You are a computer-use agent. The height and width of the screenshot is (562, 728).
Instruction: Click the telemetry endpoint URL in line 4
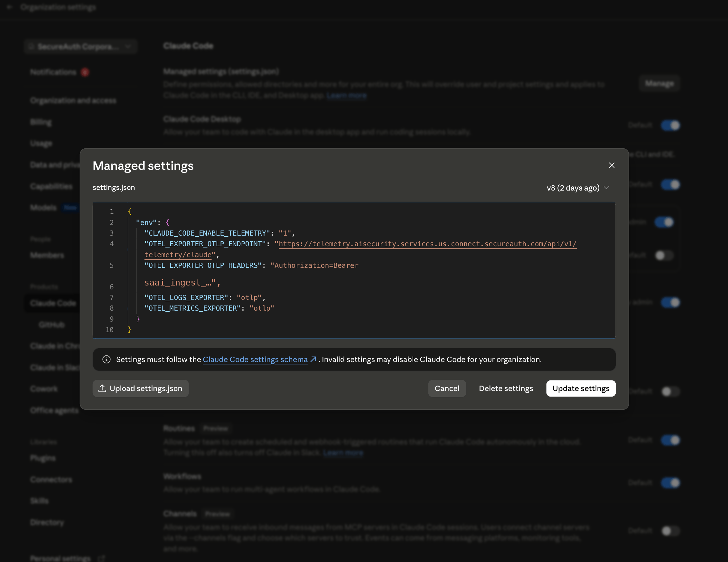[x=427, y=244]
